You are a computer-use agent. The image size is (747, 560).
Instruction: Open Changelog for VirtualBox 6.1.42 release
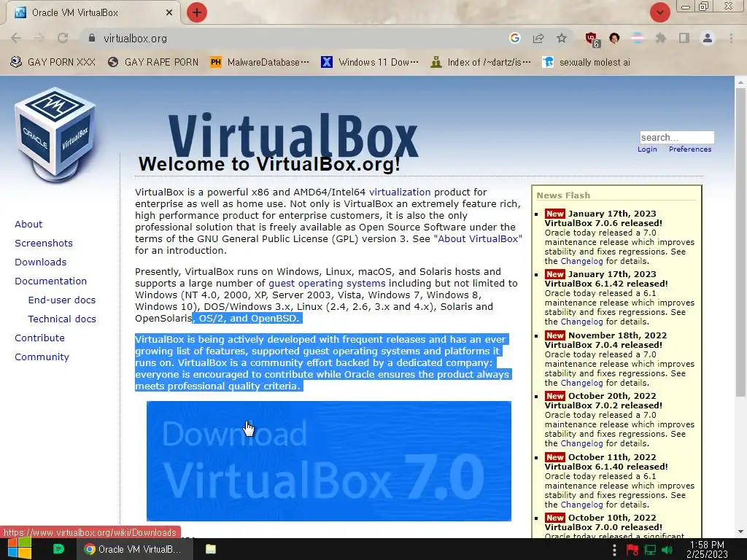click(581, 322)
